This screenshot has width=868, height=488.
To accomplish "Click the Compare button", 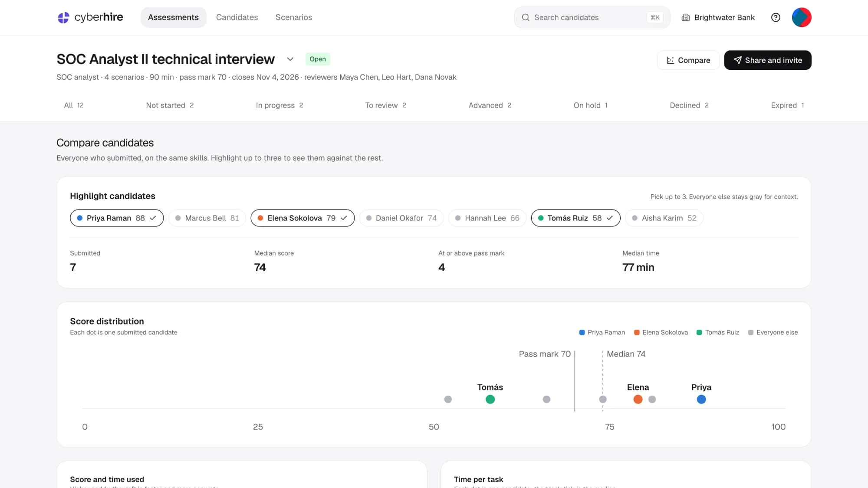I will [x=688, y=60].
